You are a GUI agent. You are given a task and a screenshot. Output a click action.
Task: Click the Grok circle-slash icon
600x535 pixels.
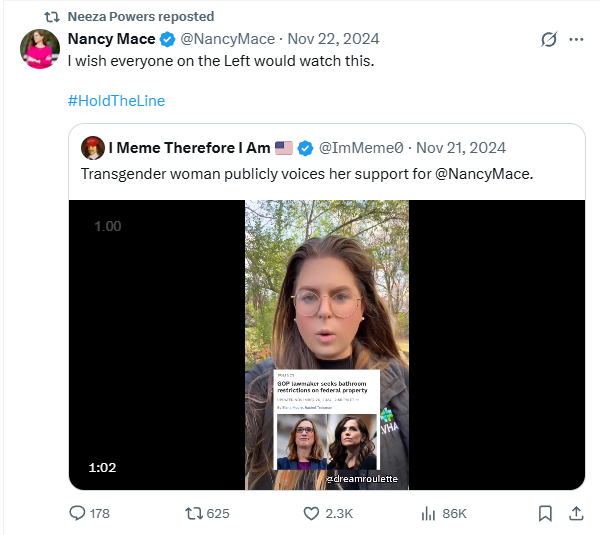(x=547, y=39)
